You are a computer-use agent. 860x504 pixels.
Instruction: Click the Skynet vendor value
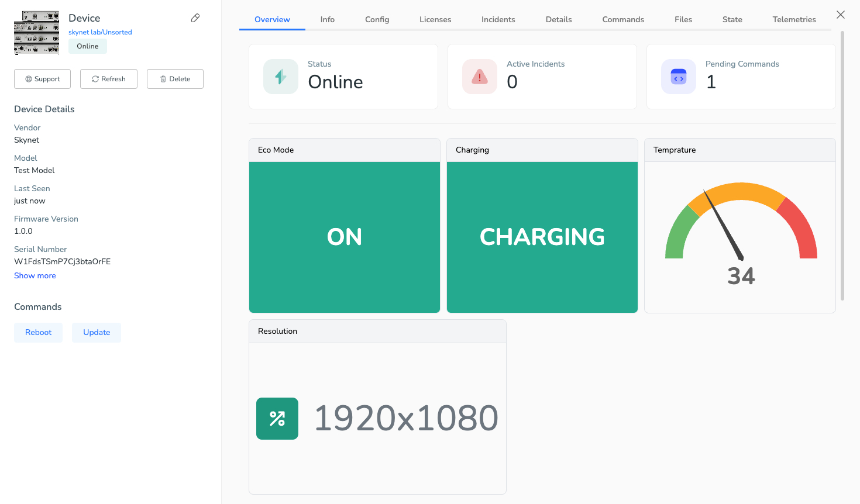click(27, 140)
